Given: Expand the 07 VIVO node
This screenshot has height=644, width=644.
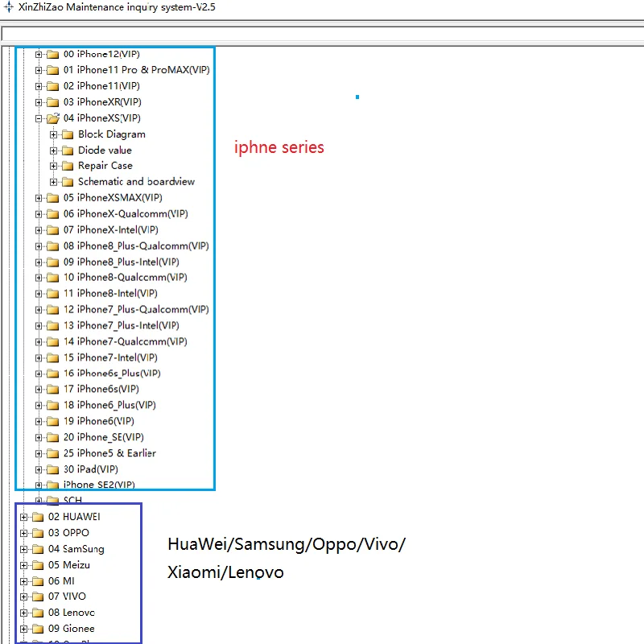Looking at the screenshot, I should point(26,597).
